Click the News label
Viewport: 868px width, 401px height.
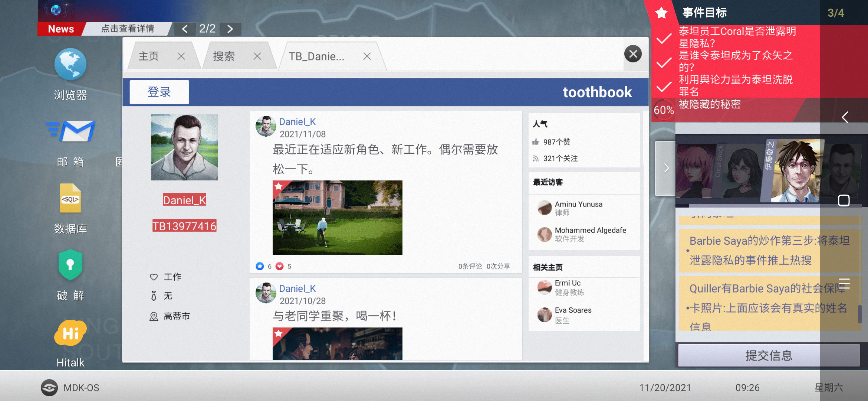[61, 29]
